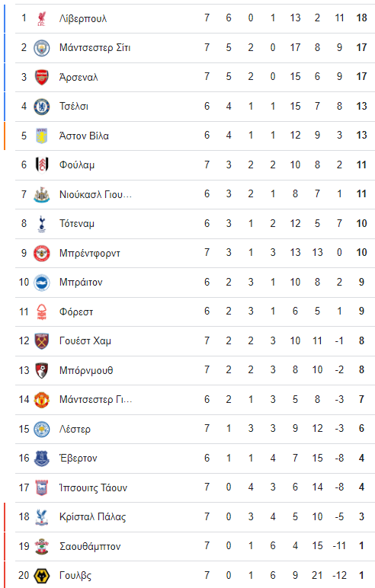
Task: Click the Fulham club crest
Action: 42,165
